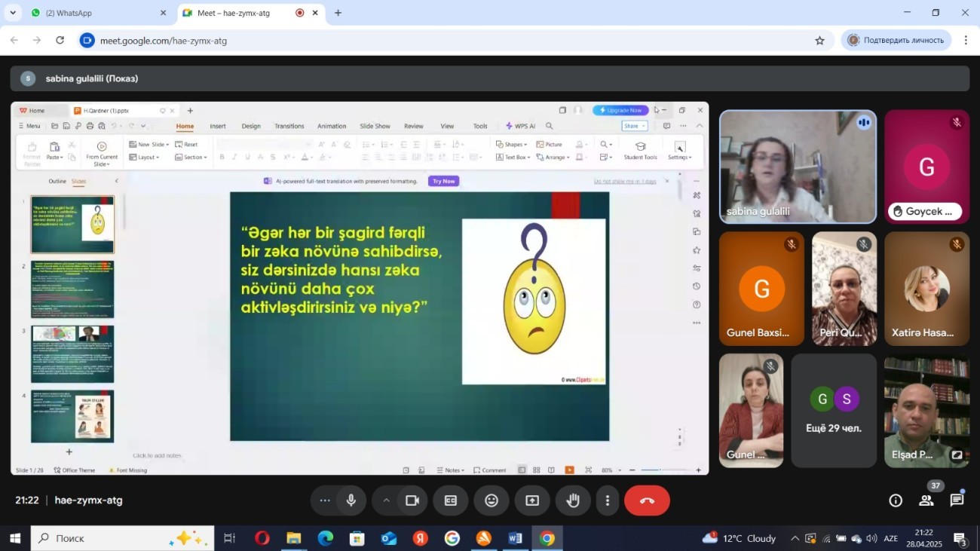Image resolution: width=980 pixels, height=551 pixels.
Task: Toggle the camera on or off
Action: pyautogui.click(x=412, y=500)
